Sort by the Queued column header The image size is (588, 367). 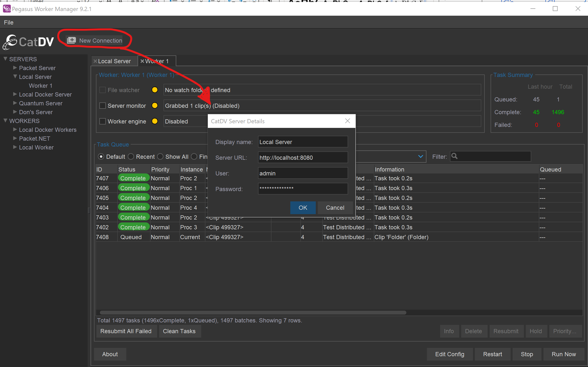(561, 169)
